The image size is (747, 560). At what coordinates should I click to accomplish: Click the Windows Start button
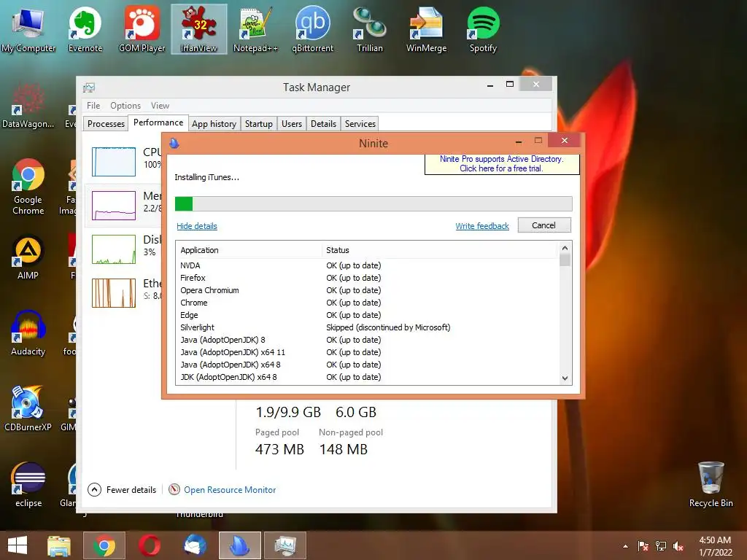[18, 545]
